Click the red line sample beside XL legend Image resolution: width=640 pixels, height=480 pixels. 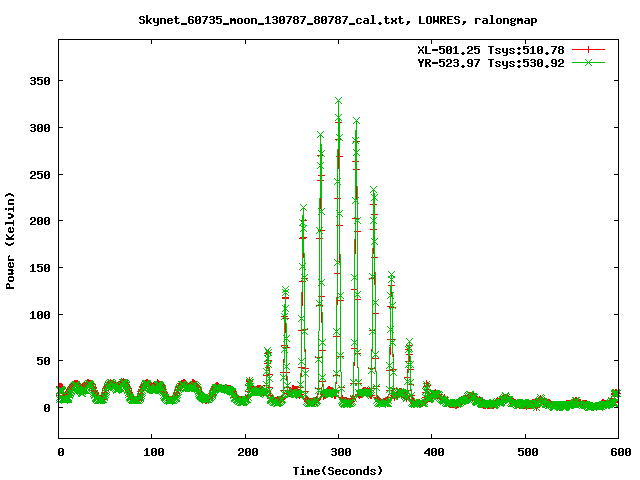pyautogui.click(x=588, y=50)
